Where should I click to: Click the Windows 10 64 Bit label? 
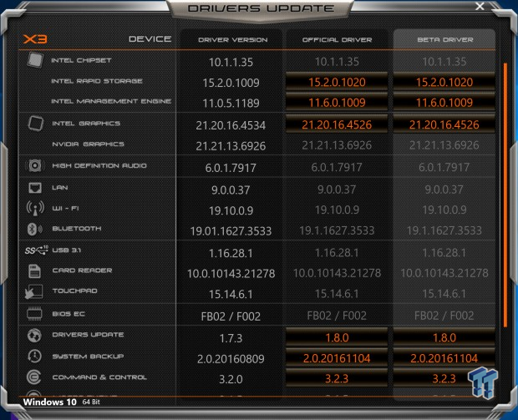point(62,402)
